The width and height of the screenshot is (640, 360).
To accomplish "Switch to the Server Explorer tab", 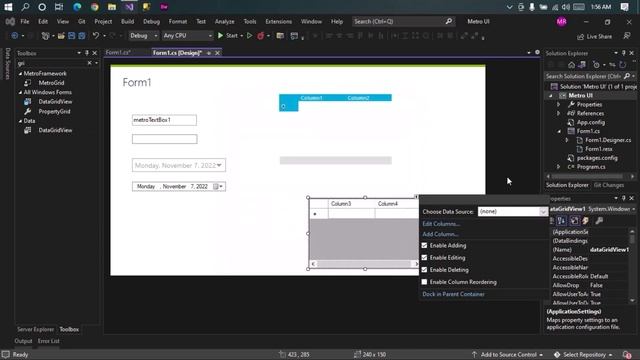I will (36, 329).
